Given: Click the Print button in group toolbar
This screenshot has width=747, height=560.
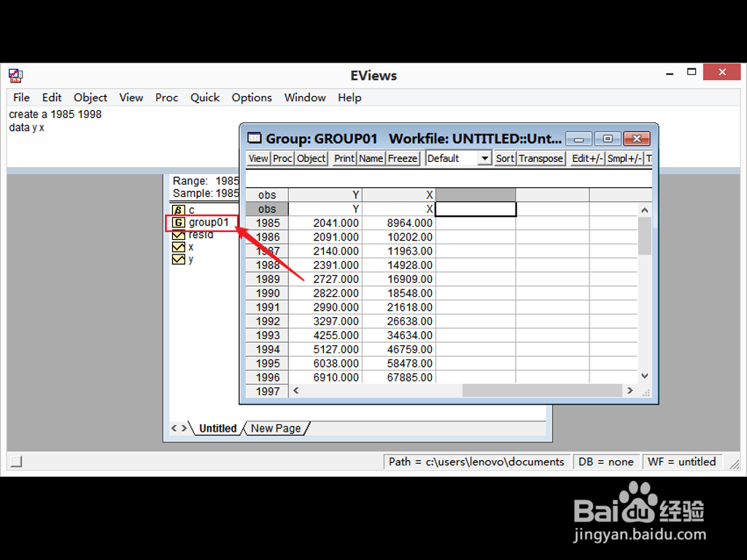Looking at the screenshot, I should (344, 158).
